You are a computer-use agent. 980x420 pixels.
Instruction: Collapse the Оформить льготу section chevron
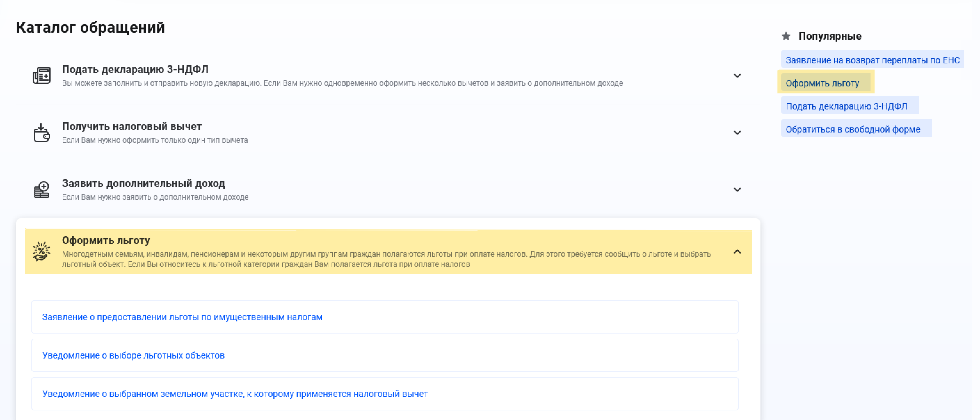click(737, 252)
